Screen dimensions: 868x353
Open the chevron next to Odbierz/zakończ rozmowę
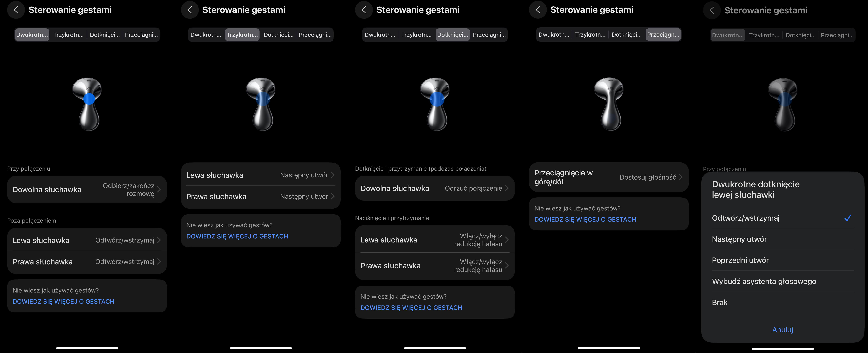pyautogui.click(x=159, y=190)
